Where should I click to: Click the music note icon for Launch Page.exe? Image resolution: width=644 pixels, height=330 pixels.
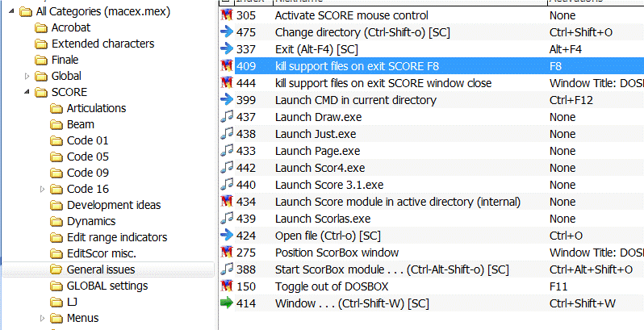point(227,151)
